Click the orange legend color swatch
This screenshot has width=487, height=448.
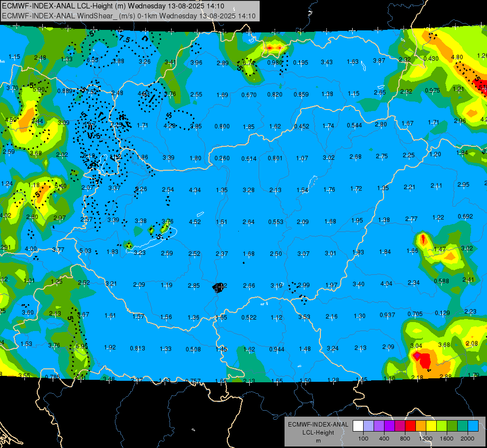[x=421, y=426]
